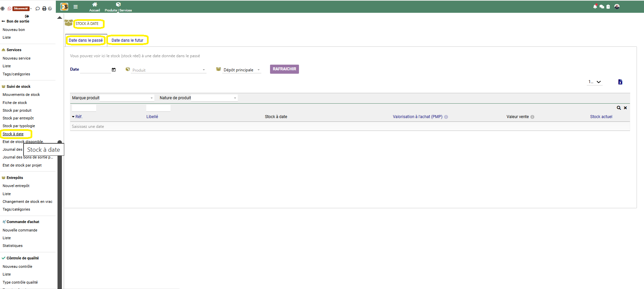Screen dimensions: 644x289
Task: Clear the table filters with the X icon
Action: coord(625,108)
